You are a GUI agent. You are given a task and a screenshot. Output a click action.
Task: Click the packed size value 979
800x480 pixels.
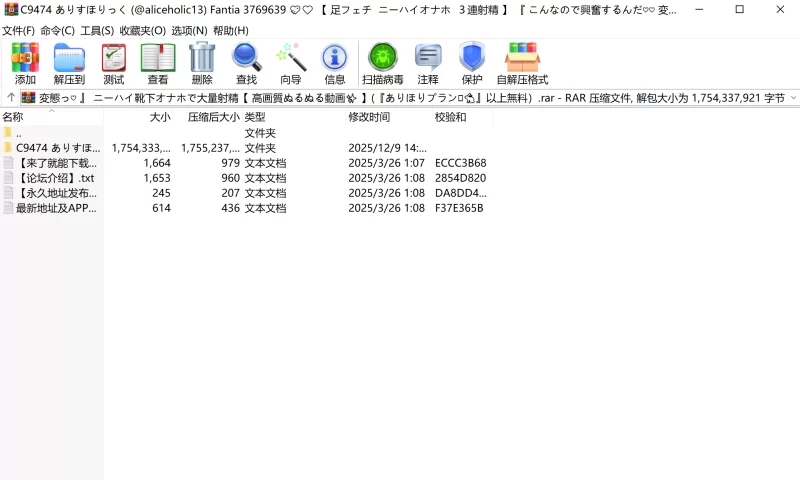click(231, 163)
